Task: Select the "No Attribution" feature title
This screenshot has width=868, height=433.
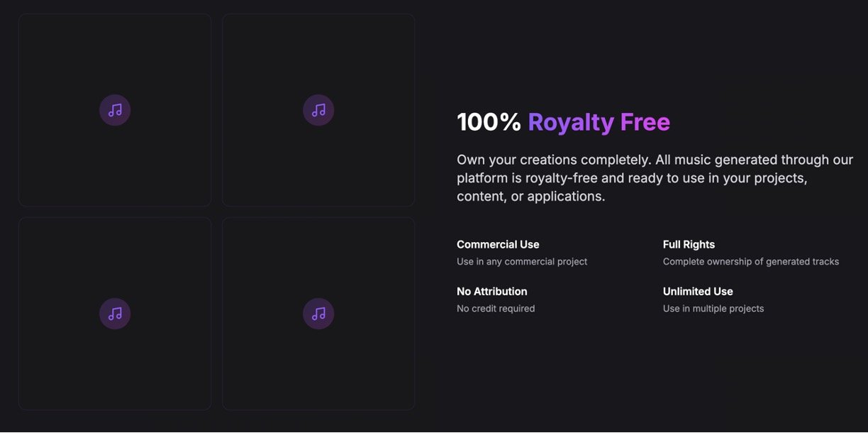Action: (x=491, y=291)
